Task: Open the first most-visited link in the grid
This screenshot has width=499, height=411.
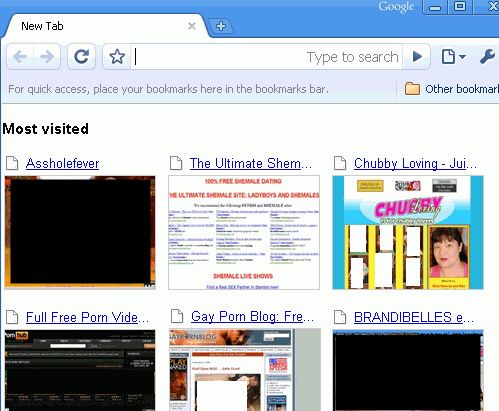Action: pos(62,163)
